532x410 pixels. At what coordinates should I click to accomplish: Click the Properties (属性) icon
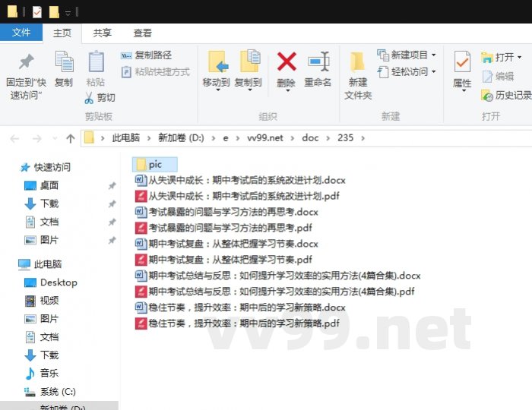462,61
